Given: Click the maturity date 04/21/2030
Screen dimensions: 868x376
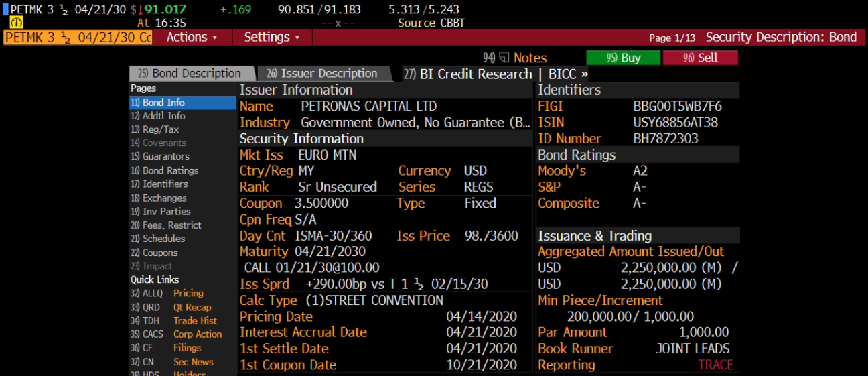Looking at the screenshot, I should (330, 252).
